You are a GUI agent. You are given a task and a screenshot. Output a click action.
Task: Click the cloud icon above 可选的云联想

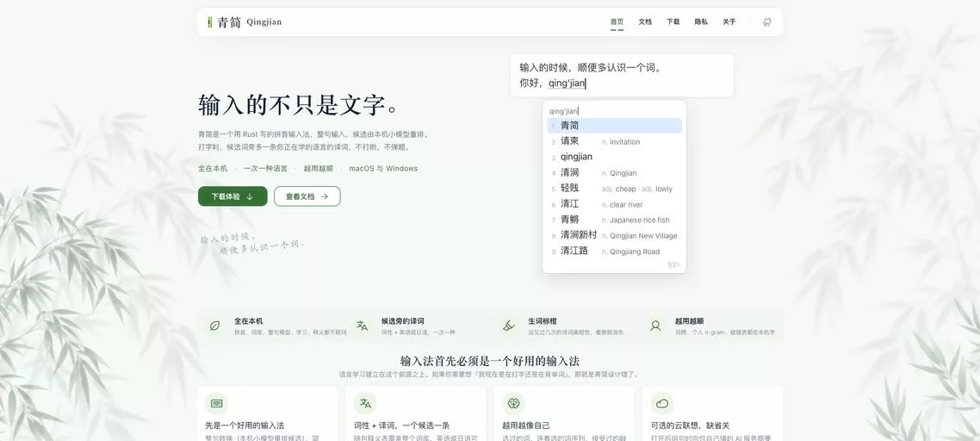662,403
